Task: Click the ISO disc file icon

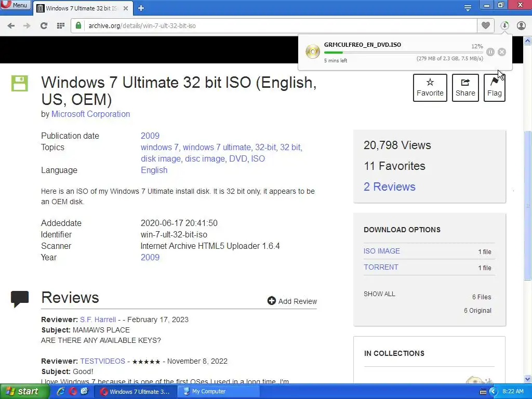Action: coord(312,52)
